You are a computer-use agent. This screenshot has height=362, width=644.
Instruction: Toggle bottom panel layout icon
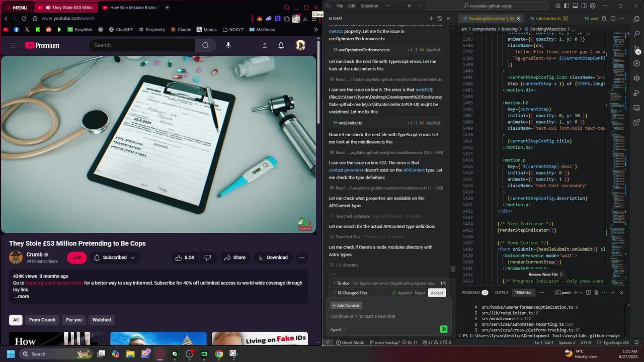[575, 6]
